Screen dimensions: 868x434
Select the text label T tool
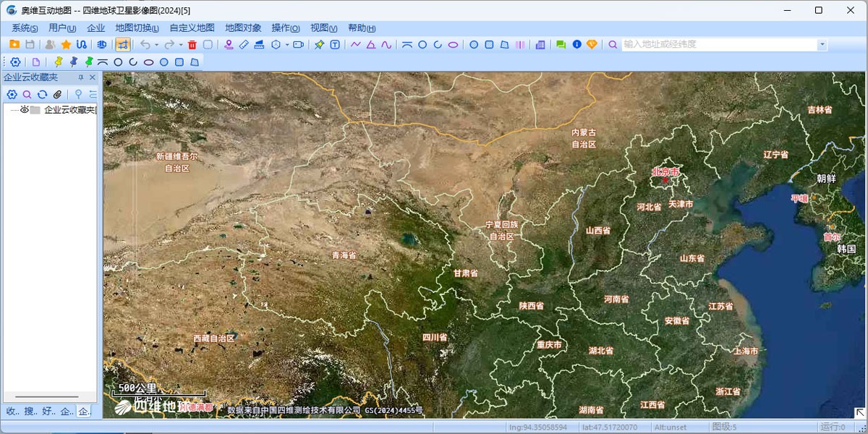point(336,45)
